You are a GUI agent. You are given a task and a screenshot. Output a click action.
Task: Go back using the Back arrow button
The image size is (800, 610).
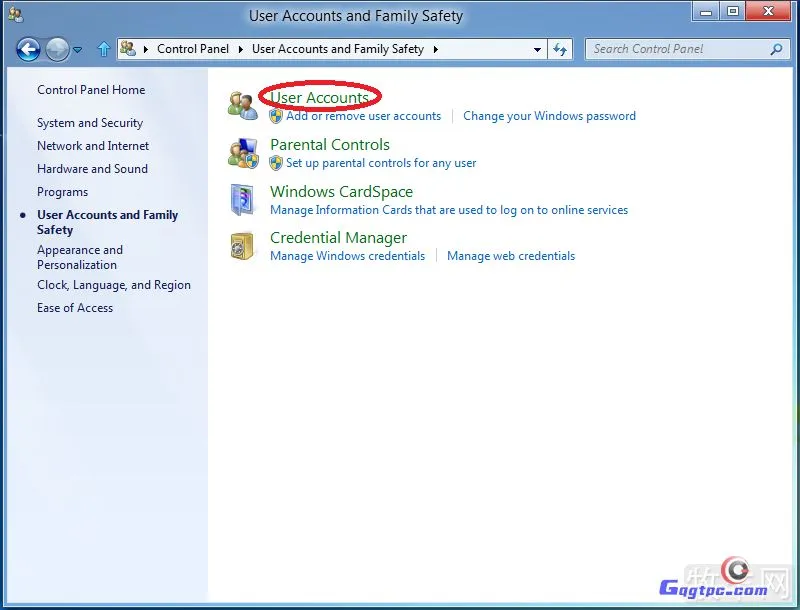[x=28, y=49]
